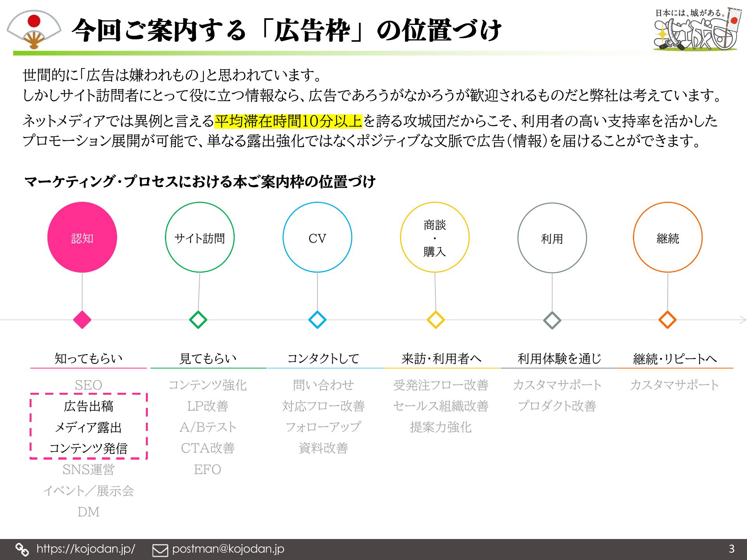Click the CTA改善 item
This screenshot has height=560, width=747.
click(x=208, y=448)
